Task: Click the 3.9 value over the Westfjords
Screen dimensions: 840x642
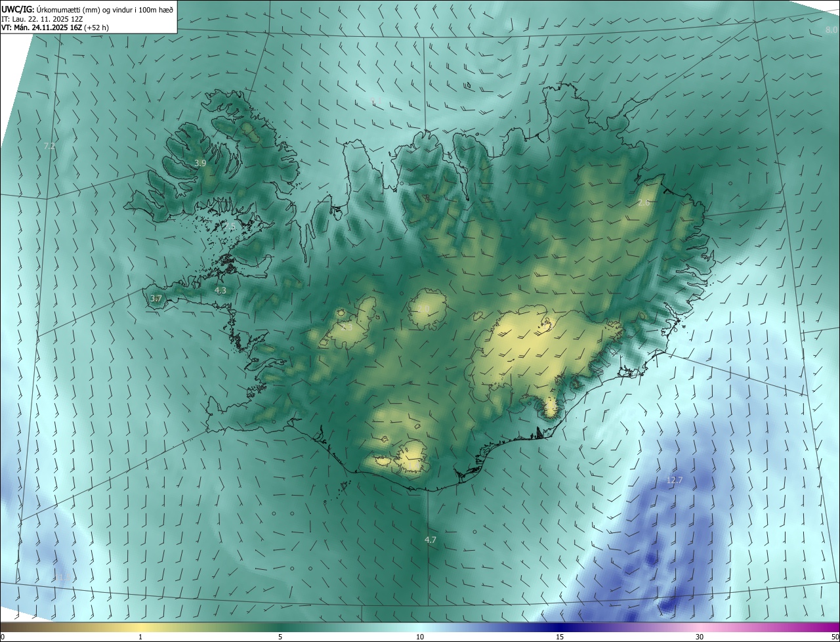Action: click(200, 163)
